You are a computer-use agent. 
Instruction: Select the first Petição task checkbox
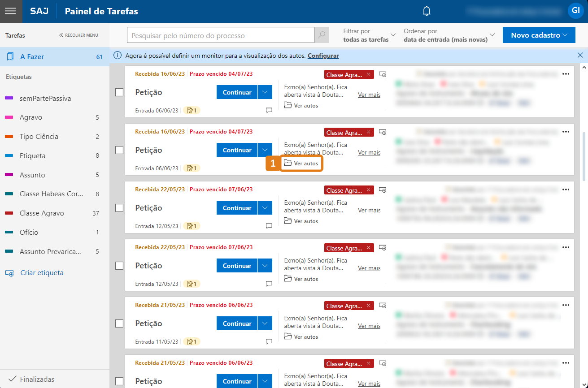pyautogui.click(x=119, y=92)
